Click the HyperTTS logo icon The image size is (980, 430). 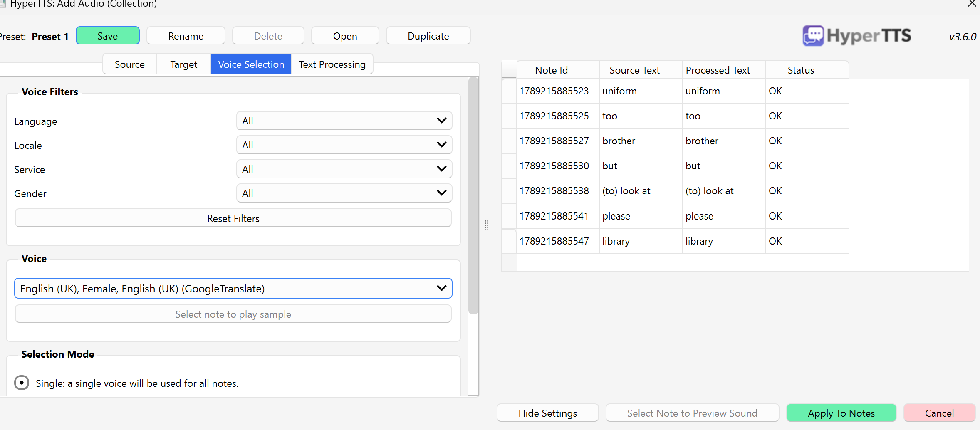pyautogui.click(x=813, y=36)
